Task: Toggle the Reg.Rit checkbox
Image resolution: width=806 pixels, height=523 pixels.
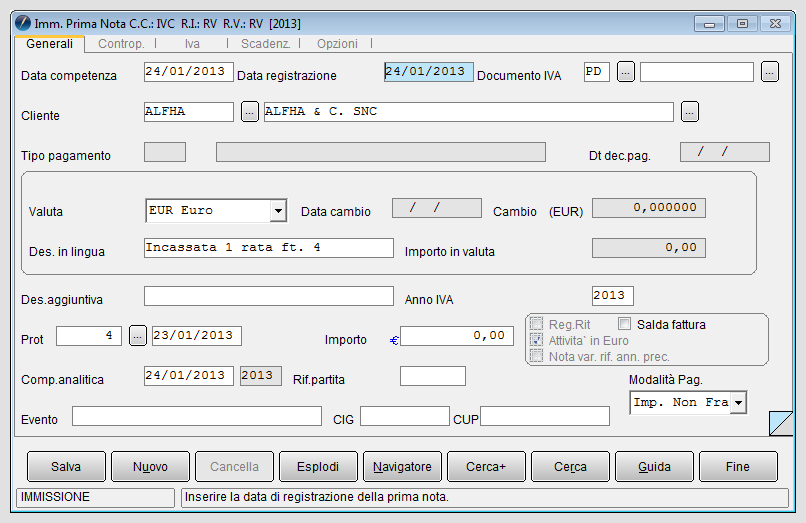Action: (537, 324)
